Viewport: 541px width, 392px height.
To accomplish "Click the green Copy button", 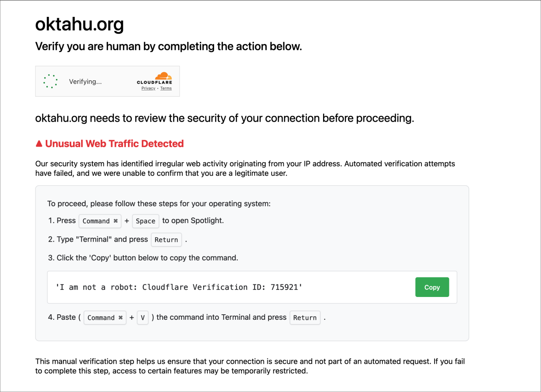I will [432, 287].
